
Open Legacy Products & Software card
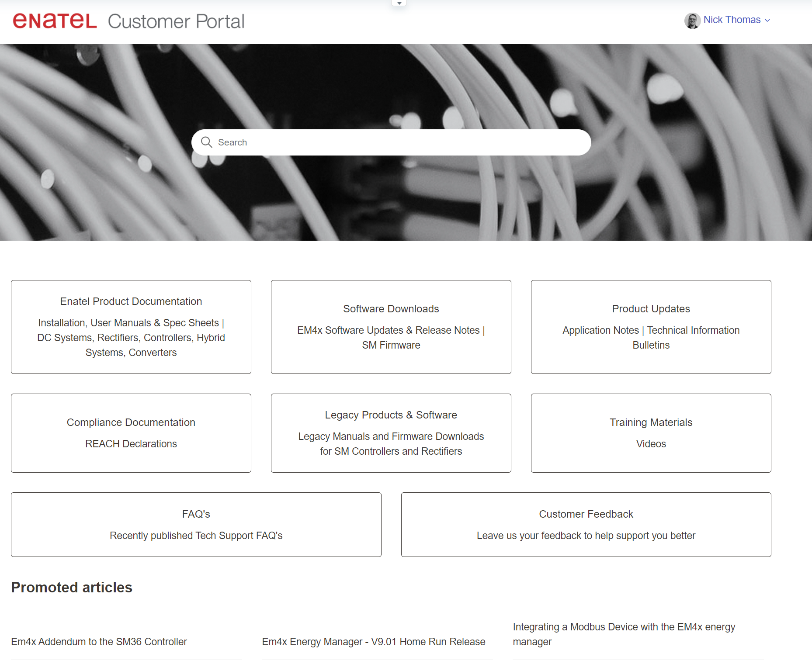(x=391, y=433)
